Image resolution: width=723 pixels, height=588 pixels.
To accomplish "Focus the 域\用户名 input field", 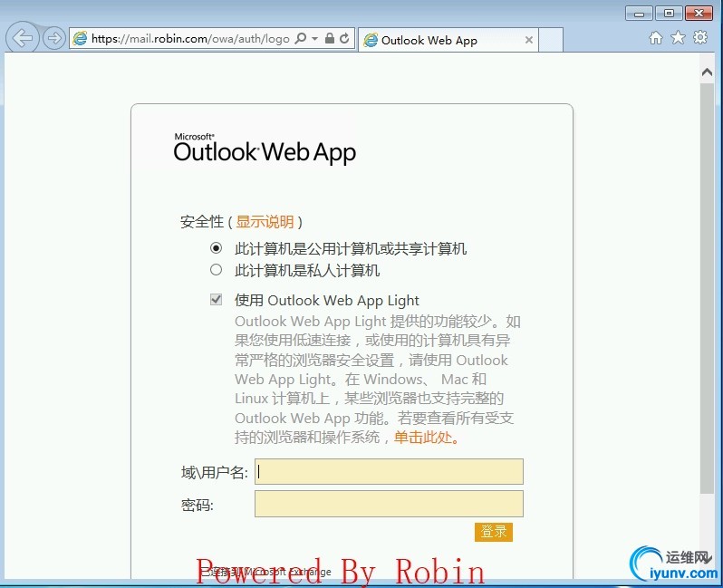I will point(389,471).
